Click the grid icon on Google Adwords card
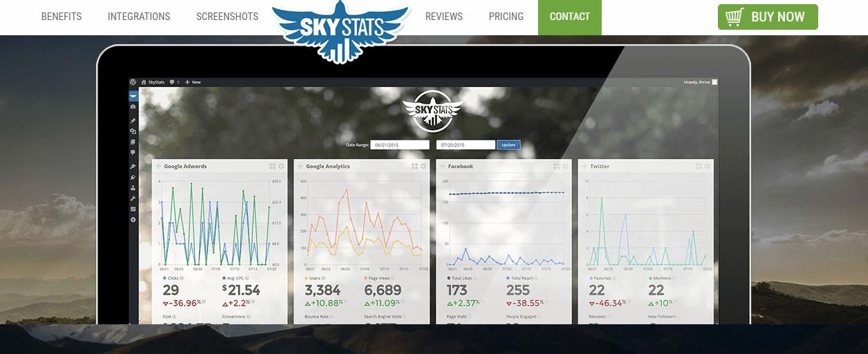Image resolution: width=868 pixels, height=354 pixels. pos(273,166)
